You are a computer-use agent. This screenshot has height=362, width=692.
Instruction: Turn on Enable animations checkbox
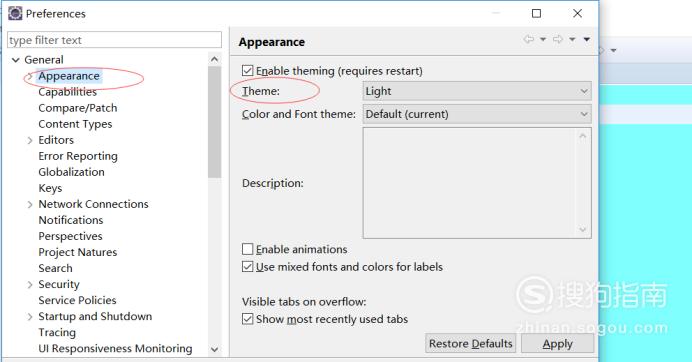[248, 249]
